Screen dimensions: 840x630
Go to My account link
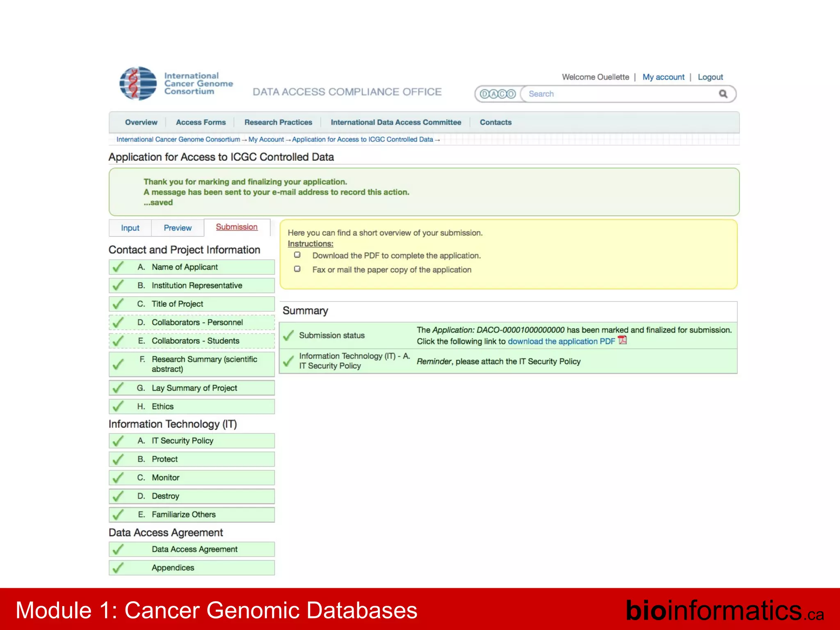663,77
